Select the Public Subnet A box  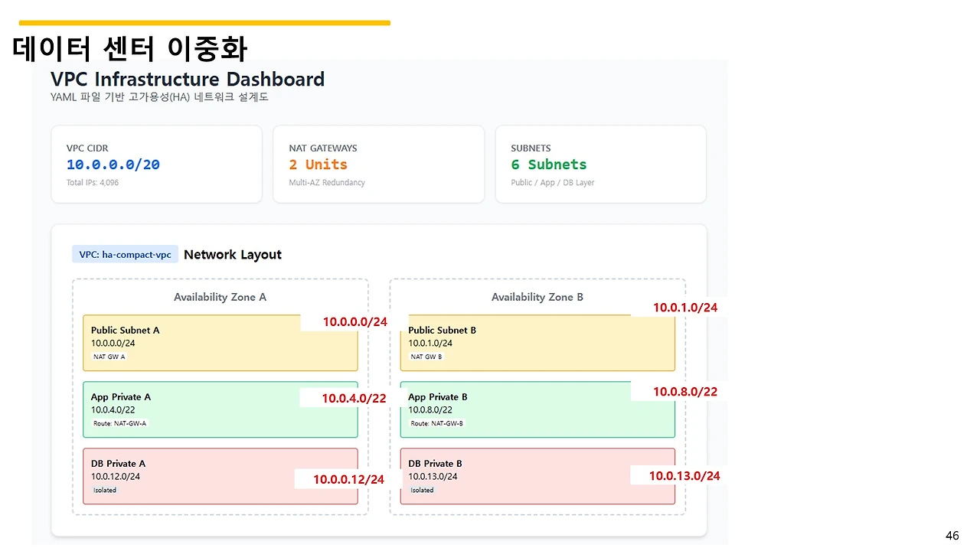coord(191,344)
